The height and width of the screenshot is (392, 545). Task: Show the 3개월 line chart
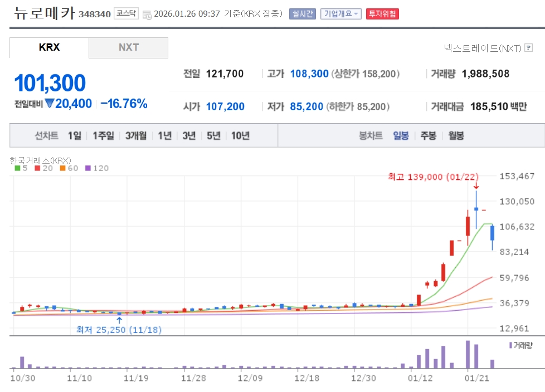click(136, 136)
